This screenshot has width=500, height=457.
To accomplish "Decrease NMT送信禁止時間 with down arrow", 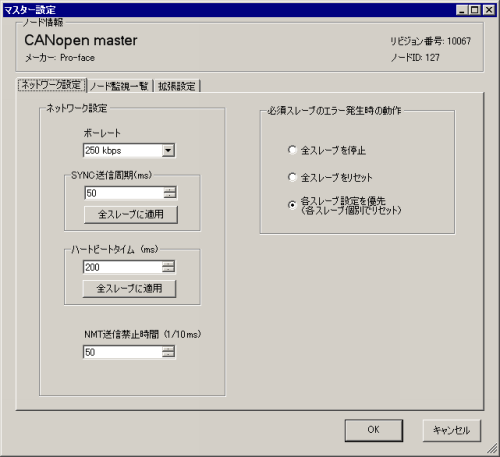I will (x=169, y=355).
